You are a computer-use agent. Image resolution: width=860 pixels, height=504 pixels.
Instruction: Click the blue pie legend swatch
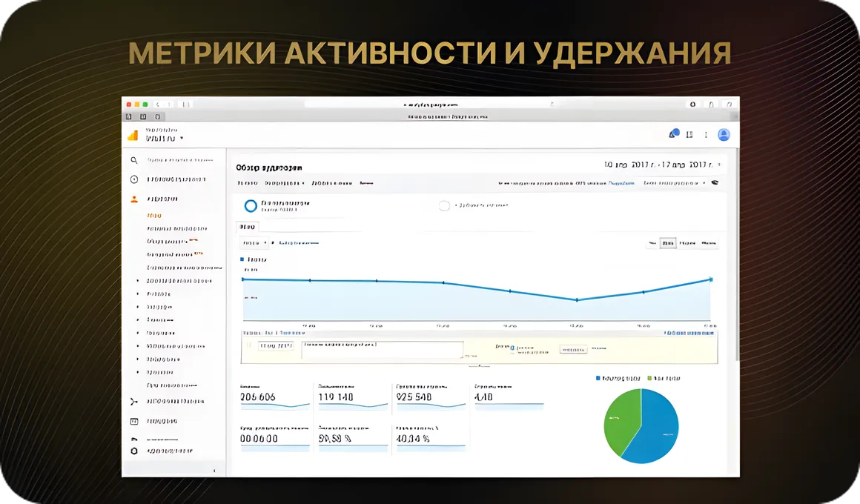click(598, 379)
